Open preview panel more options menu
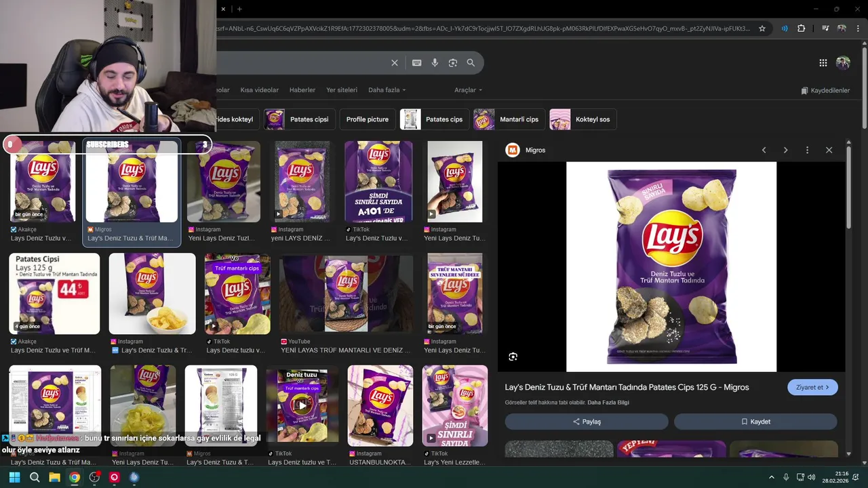Image resolution: width=868 pixels, height=488 pixels. (x=807, y=150)
